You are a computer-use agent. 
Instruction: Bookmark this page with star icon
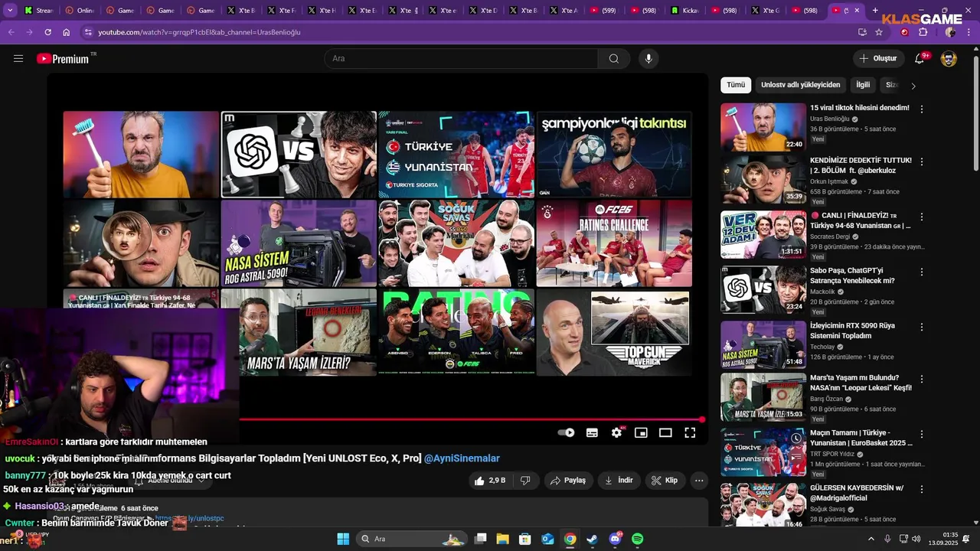879,32
